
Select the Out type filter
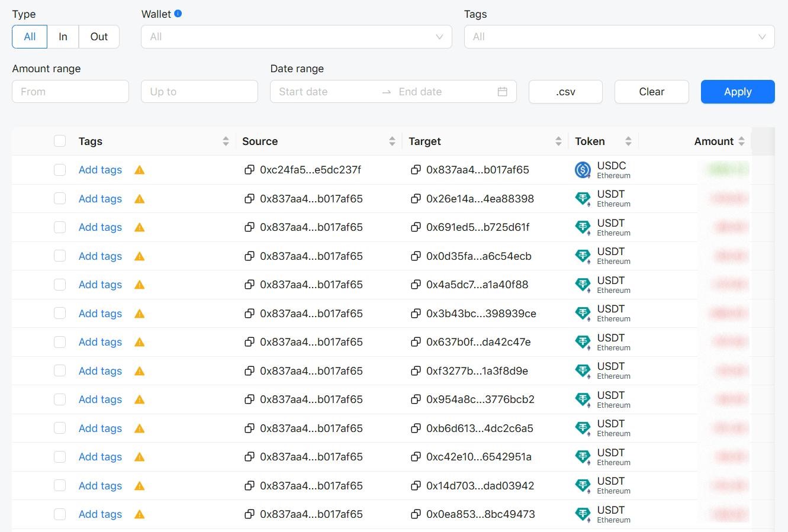coord(99,37)
